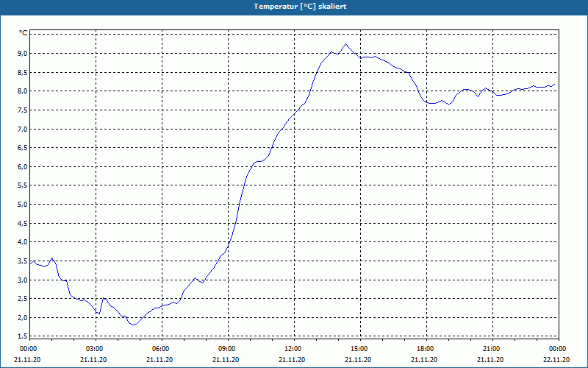Screen dimensions: 588x368
Task: Select the '7,0' y-axis label
Action: pyautogui.click(x=24, y=129)
